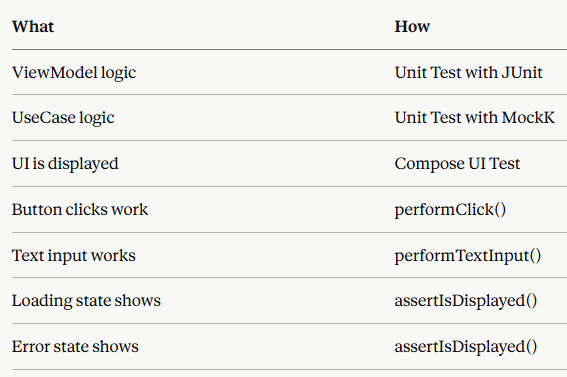
Task: Click the "Loading state shows" cell
Action: (x=86, y=301)
